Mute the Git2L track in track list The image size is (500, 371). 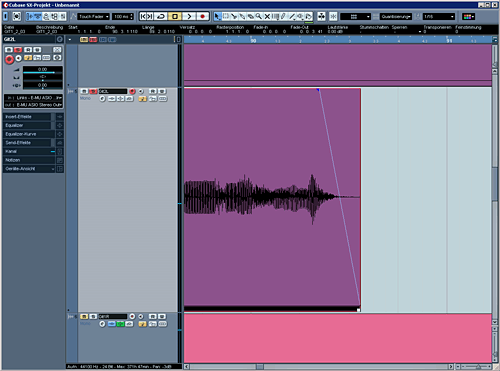[x=84, y=91]
